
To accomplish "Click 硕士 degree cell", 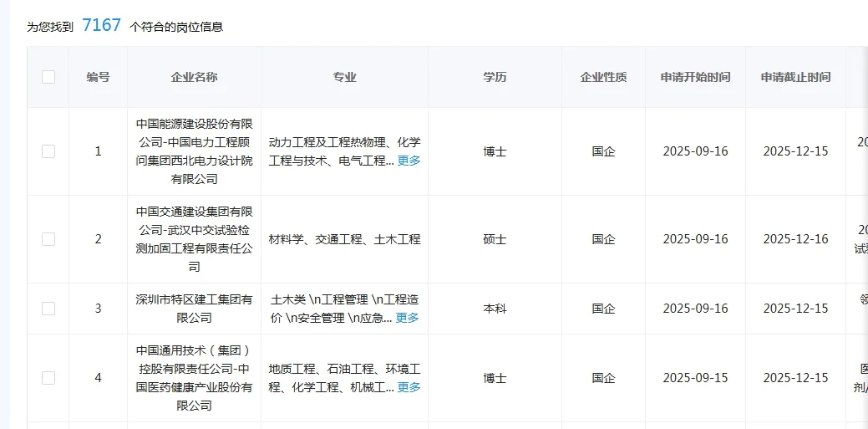I will [x=495, y=239].
